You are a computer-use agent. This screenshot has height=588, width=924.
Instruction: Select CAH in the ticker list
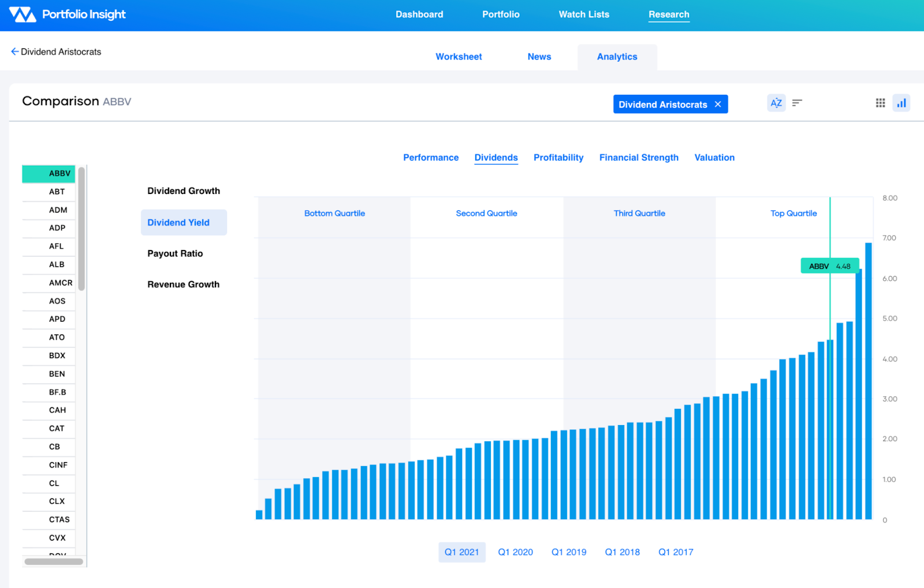pos(49,410)
